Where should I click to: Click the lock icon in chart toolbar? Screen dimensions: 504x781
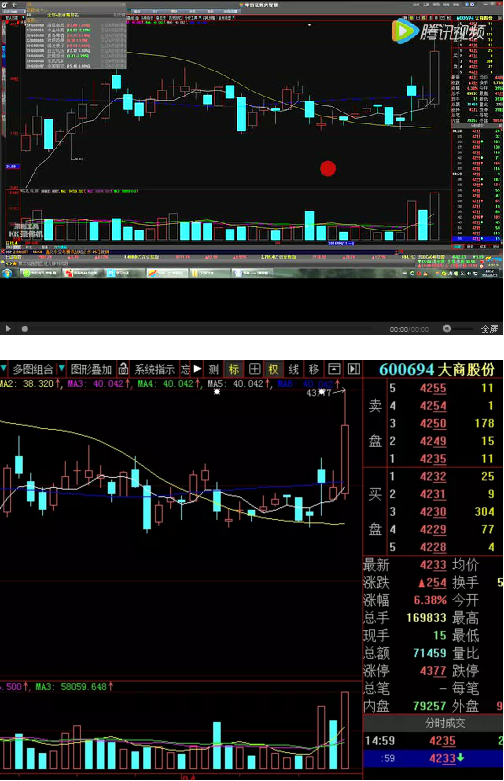tap(123, 369)
